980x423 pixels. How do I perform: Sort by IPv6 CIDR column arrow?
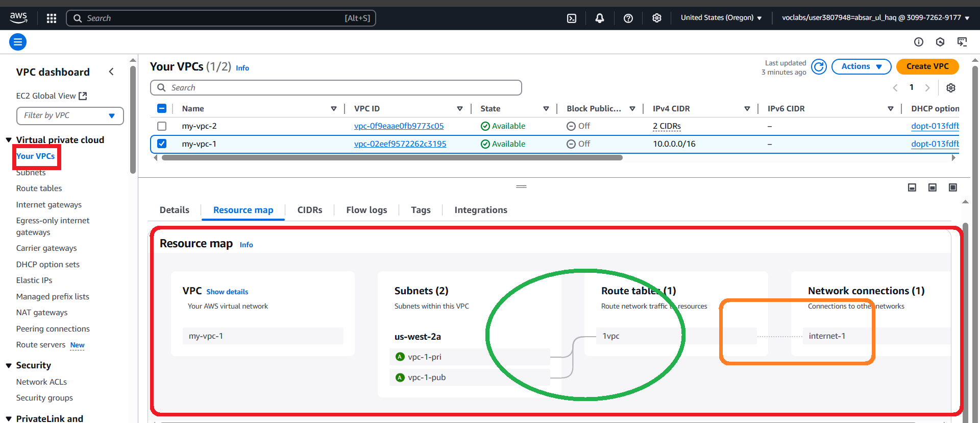click(x=891, y=109)
